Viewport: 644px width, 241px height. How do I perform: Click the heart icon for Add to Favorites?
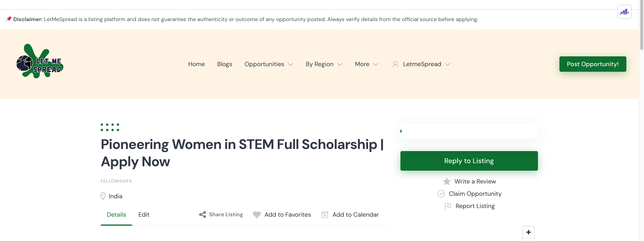tap(257, 215)
